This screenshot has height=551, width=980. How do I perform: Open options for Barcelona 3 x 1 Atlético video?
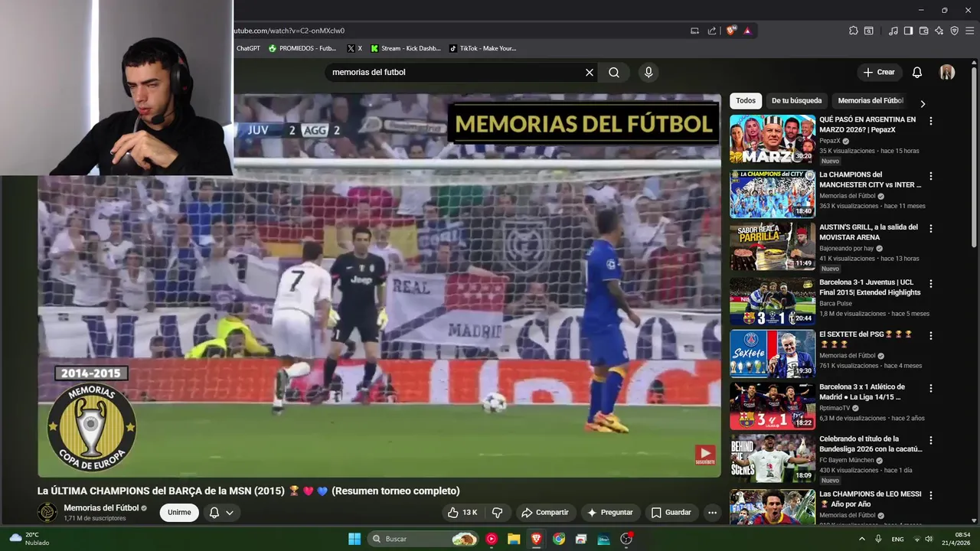(x=931, y=388)
